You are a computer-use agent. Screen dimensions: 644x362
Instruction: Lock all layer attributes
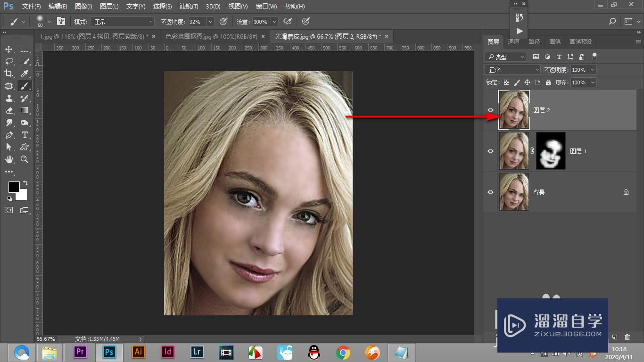pos(548,82)
